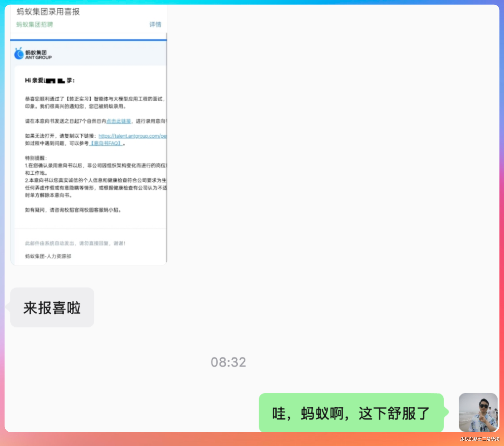The image size is (504, 446).
Task: Click the card title 蚂蚁集团录用喜报
Action: [x=48, y=12]
